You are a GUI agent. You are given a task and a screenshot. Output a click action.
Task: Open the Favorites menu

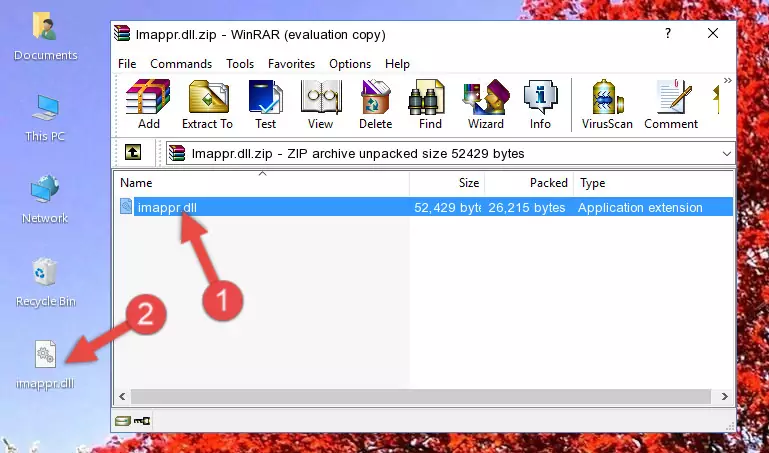[x=291, y=64]
